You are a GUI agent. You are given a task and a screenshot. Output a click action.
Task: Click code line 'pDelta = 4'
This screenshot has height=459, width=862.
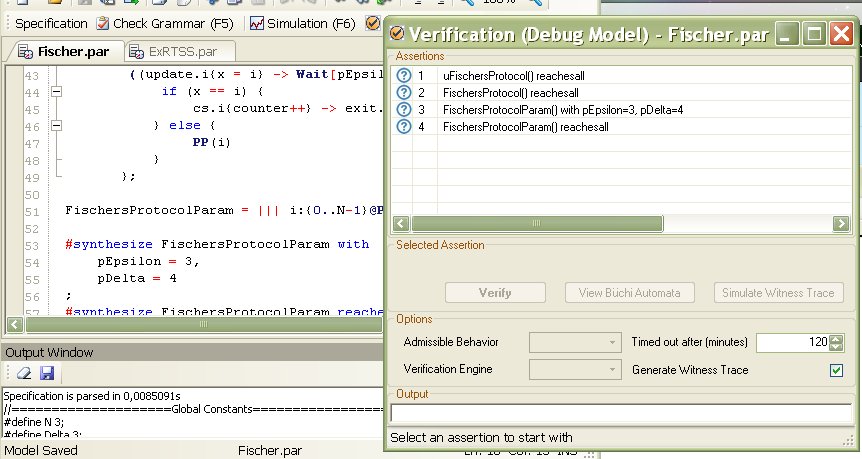tap(137, 278)
